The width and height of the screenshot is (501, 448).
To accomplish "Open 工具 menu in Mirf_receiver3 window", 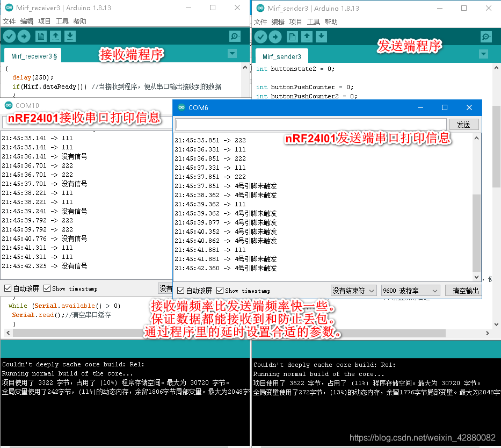I will (62, 21).
